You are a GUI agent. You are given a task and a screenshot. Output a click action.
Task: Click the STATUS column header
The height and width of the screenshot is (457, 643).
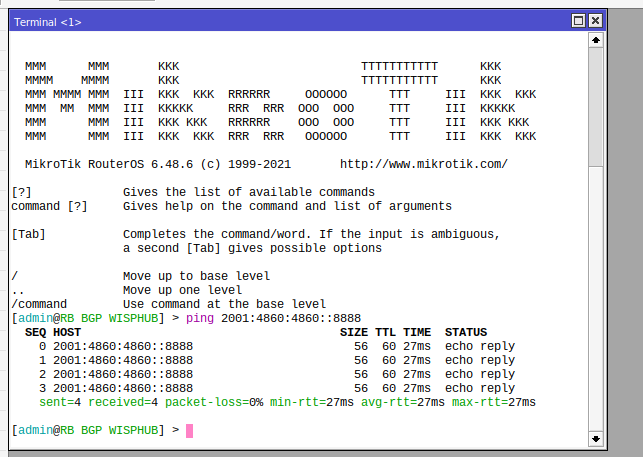coord(465,332)
